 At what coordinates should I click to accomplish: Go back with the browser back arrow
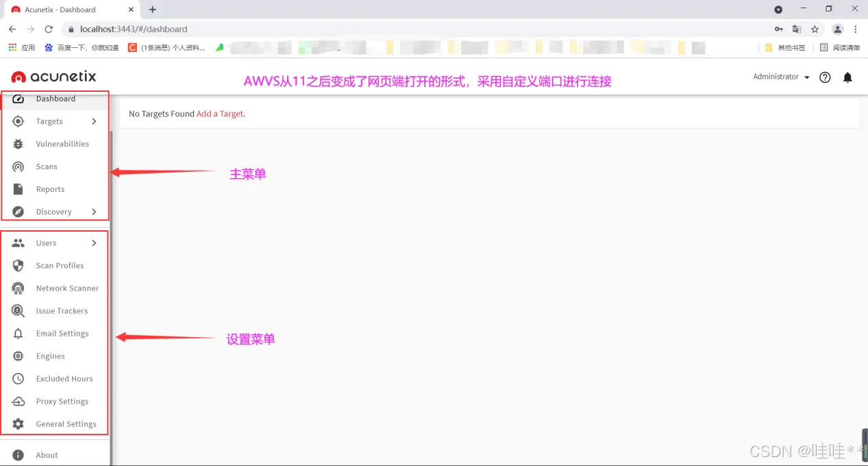[x=12, y=29]
